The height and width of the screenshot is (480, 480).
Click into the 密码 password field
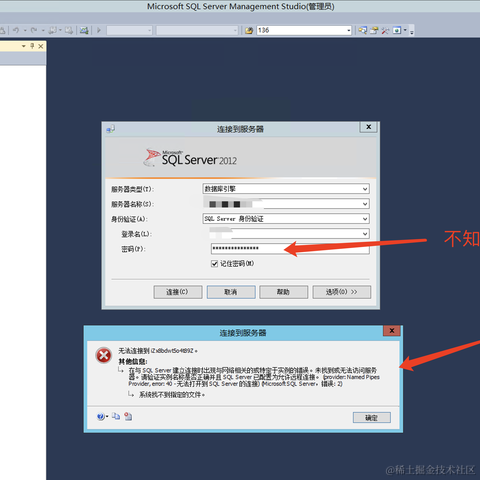tap(290, 248)
